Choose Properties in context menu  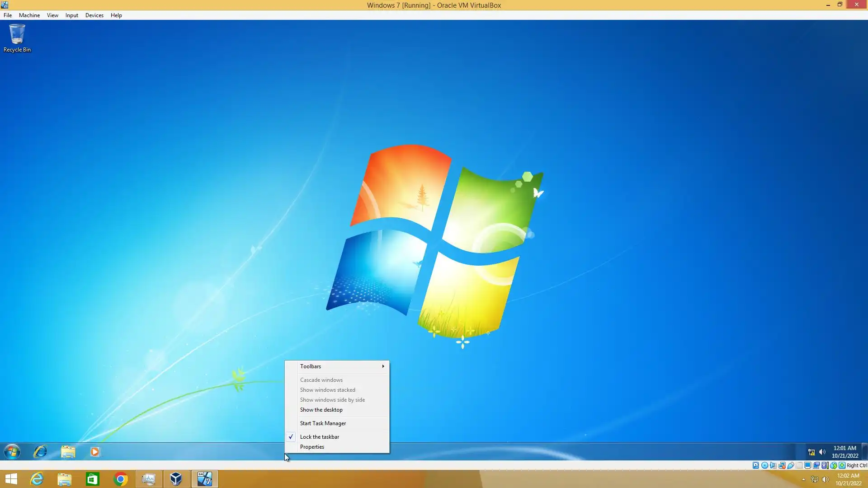[312, 447]
